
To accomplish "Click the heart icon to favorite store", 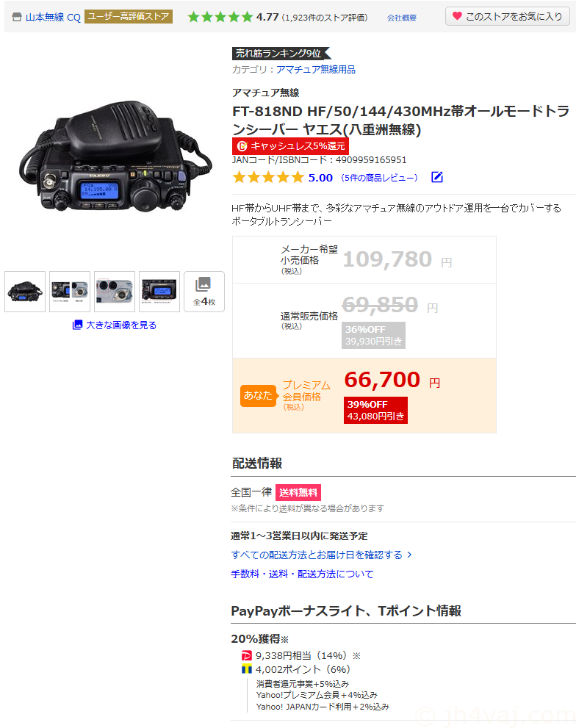I will pos(457,16).
